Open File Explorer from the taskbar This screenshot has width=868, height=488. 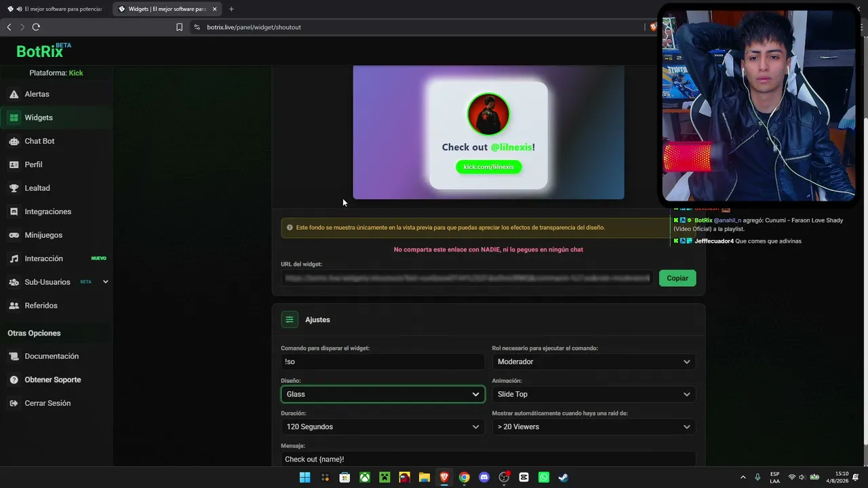425,477
